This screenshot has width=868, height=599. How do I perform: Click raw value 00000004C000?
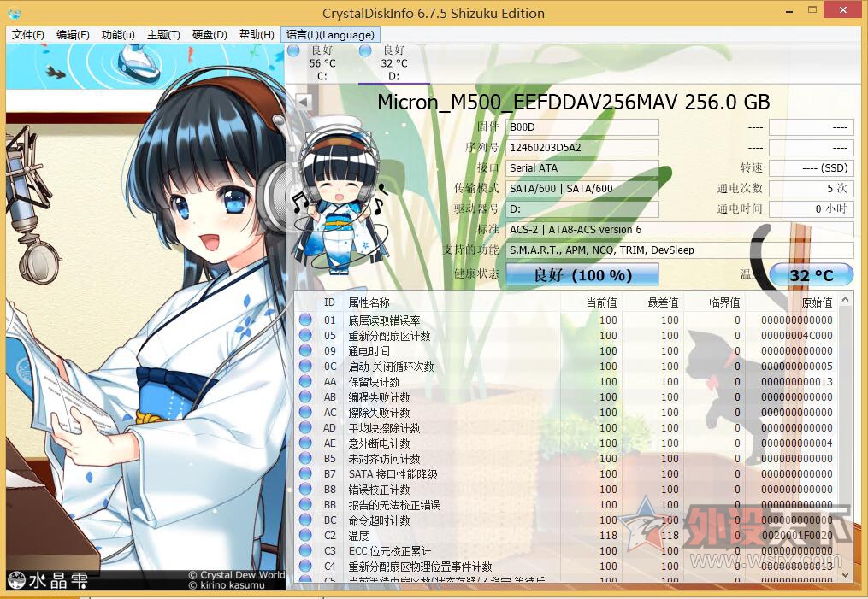pos(796,335)
